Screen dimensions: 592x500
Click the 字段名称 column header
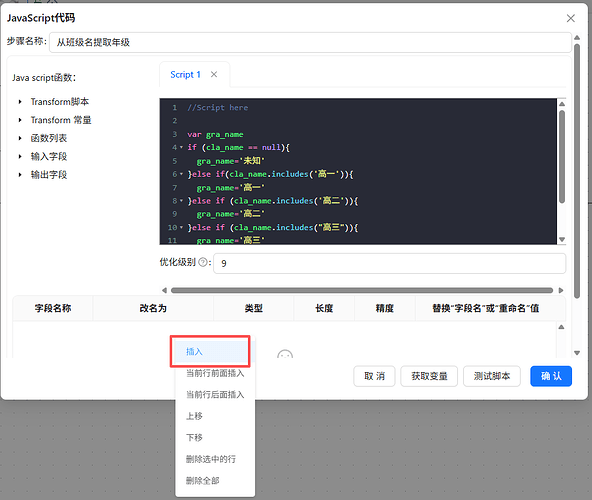(x=53, y=309)
